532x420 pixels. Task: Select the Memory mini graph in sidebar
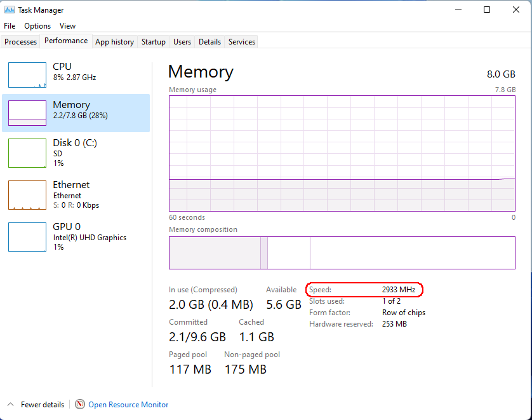[x=27, y=112]
